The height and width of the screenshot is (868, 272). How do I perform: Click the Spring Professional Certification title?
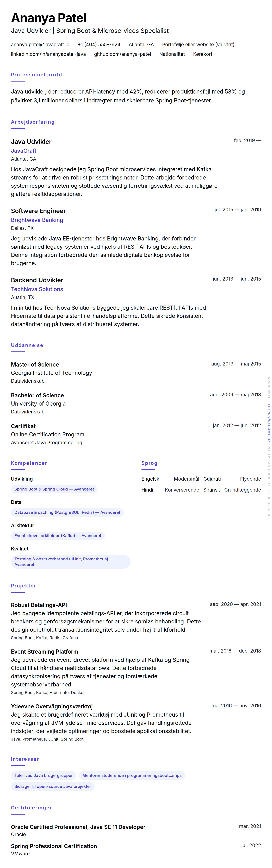click(54, 846)
